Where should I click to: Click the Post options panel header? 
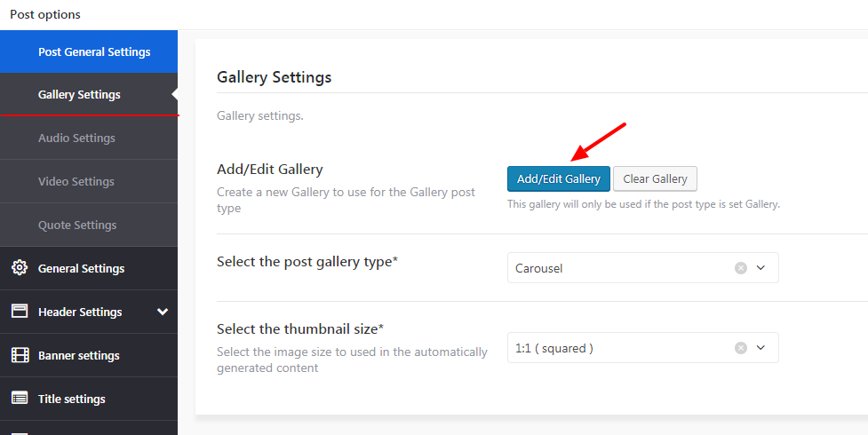click(x=44, y=14)
